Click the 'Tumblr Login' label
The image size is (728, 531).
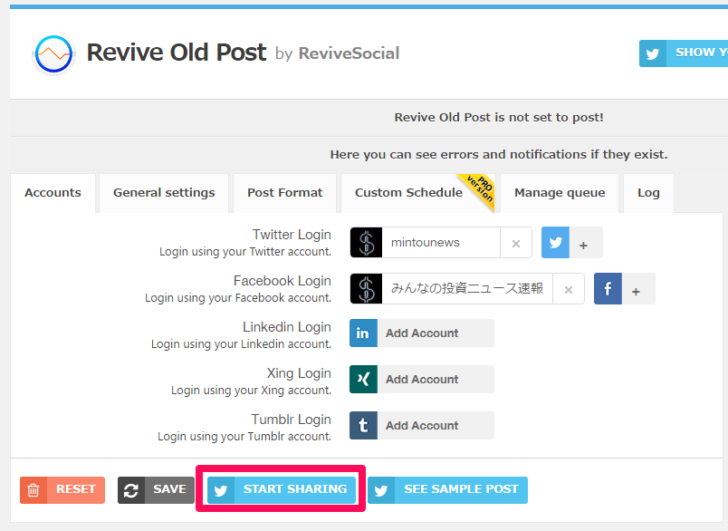[291, 419]
